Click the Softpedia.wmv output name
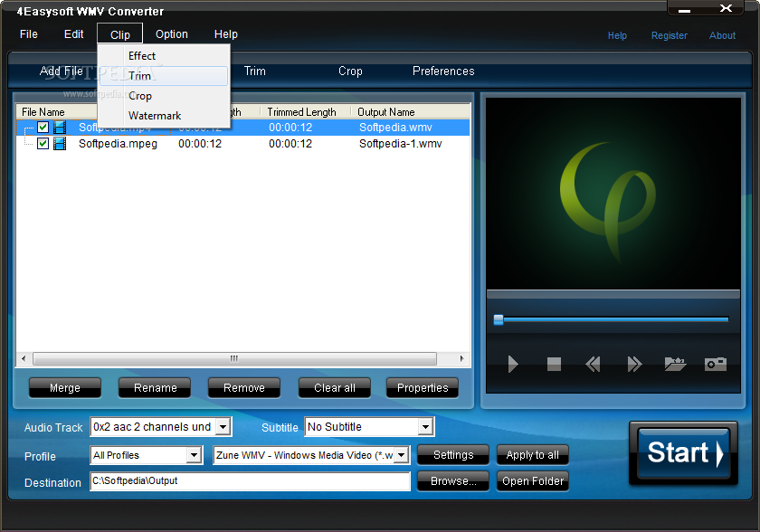The image size is (760, 532). pyautogui.click(x=395, y=128)
